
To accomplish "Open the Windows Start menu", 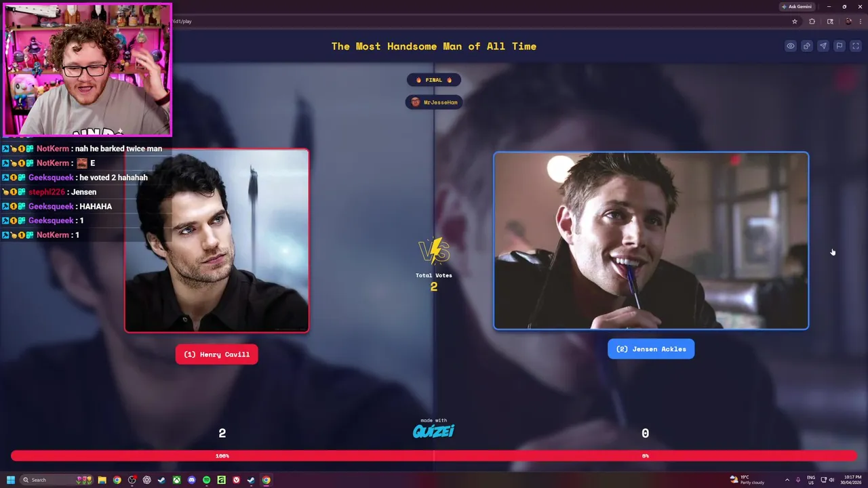I will coord(11,480).
